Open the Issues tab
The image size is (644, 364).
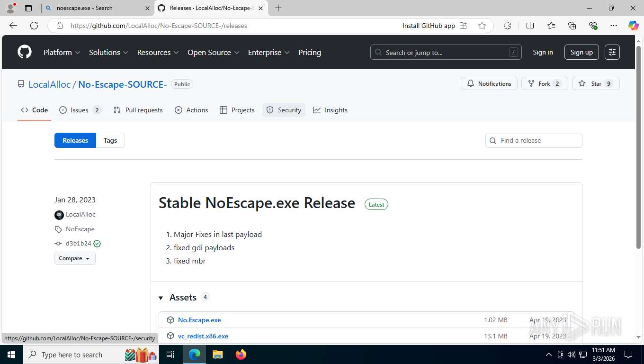click(x=80, y=110)
